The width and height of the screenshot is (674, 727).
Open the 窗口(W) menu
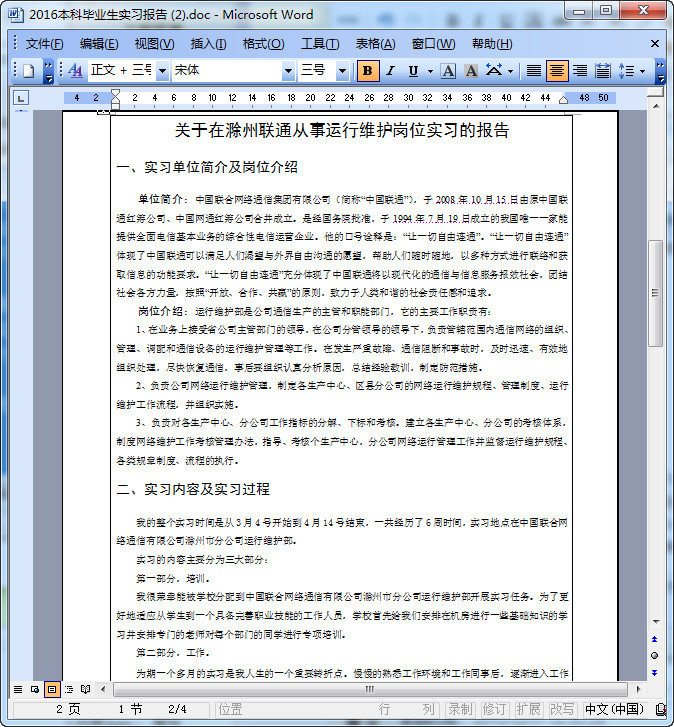(x=433, y=44)
